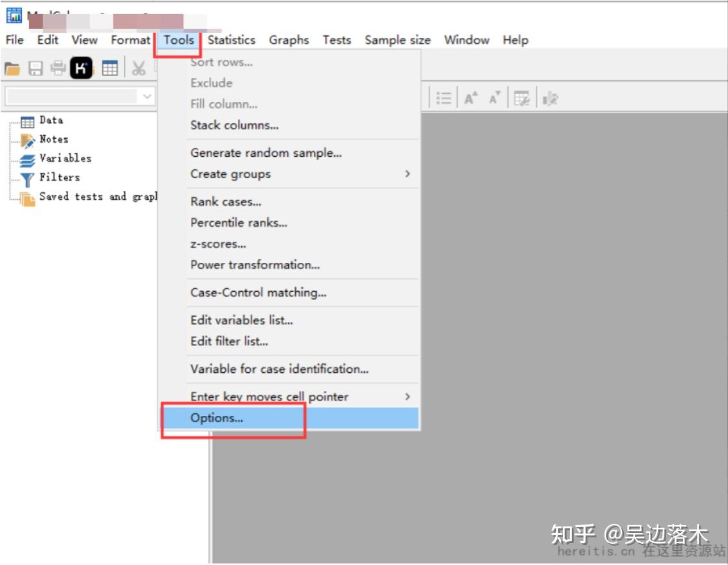Click the list formatting icon
The image size is (728, 565).
pos(443,97)
